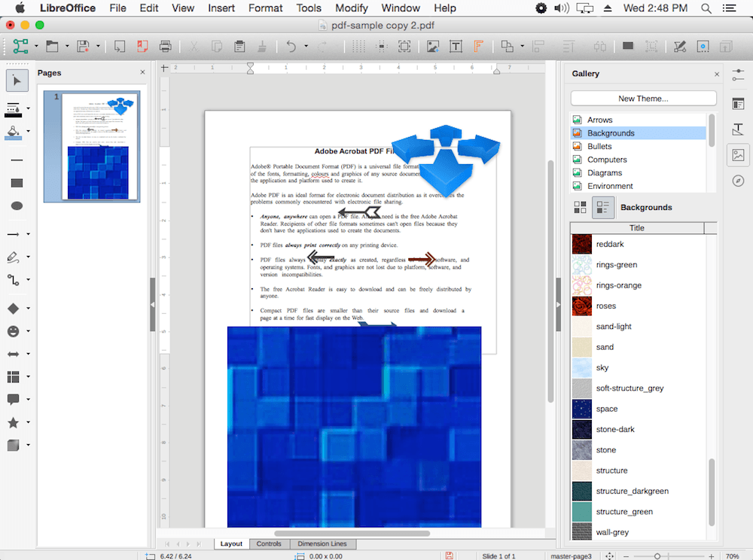Screen dimensions: 753x560
Task: Click the zoom slider handle
Action: point(657,556)
